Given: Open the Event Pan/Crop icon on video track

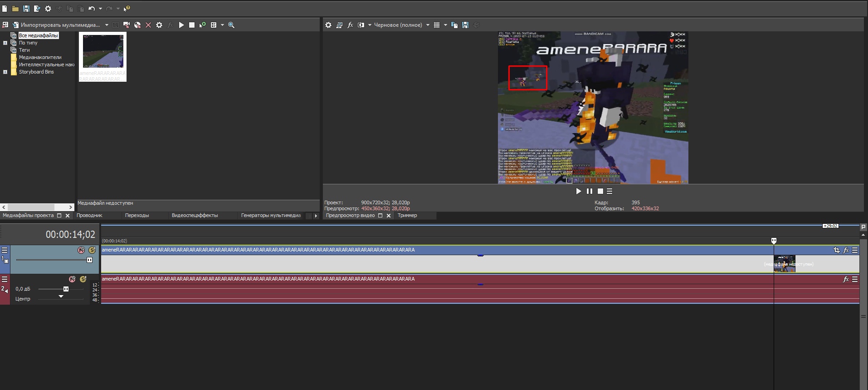Looking at the screenshot, I should 836,250.
